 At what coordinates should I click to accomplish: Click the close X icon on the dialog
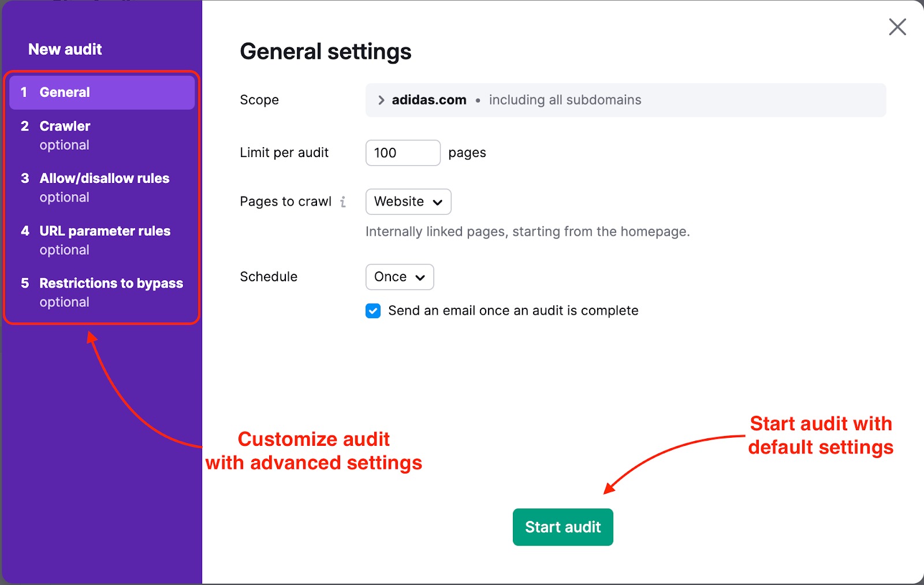point(897,27)
